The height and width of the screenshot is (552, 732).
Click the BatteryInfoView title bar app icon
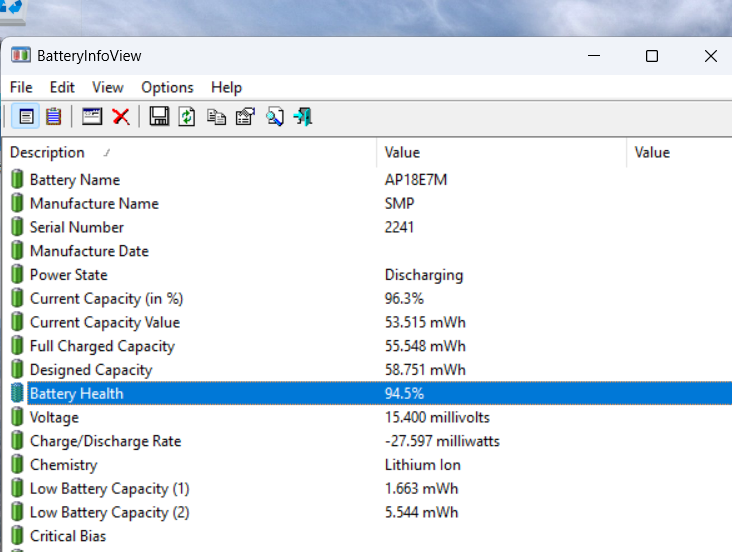[x=21, y=55]
